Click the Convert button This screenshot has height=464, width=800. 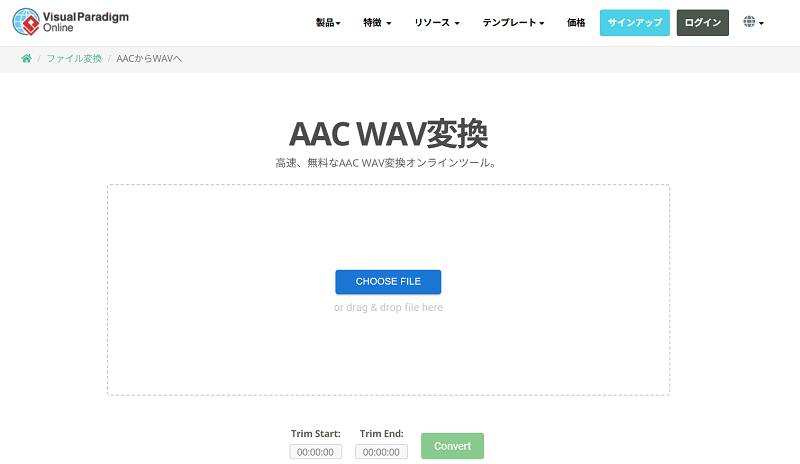coord(453,446)
